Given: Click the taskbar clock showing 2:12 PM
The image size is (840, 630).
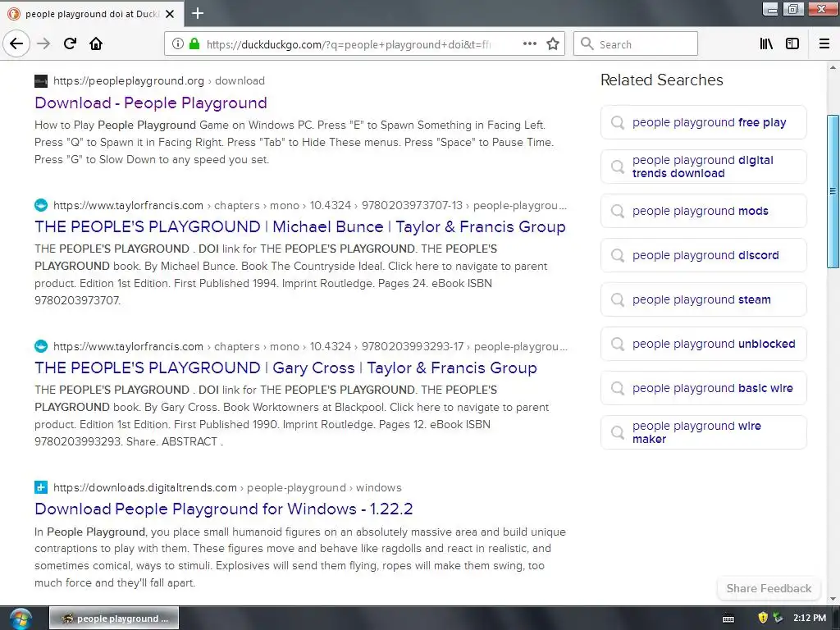Looking at the screenshot, I should coord(810,618).
